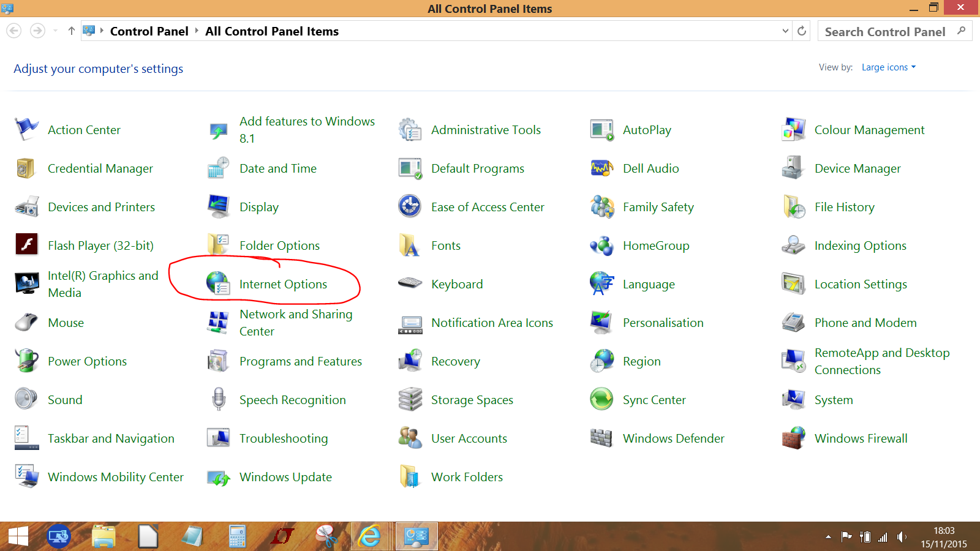Click the User Accounts icon
This screenshot has height=551, width=980.
pos(410,438)
